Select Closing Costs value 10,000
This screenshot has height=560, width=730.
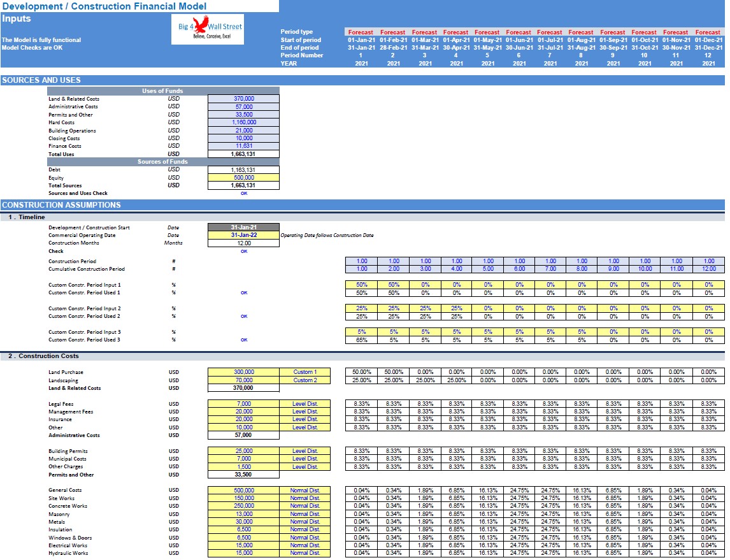coord(243,138)
